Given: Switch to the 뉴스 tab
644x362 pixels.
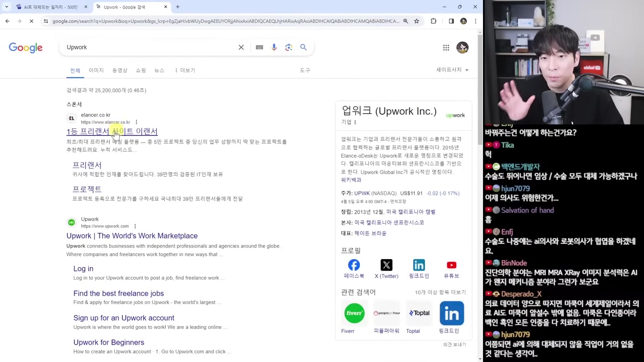Looking at the screenshot, I should click(x=160, y=70).
